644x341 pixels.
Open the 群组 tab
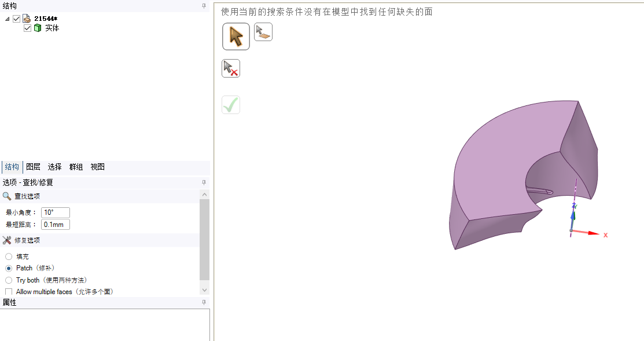[x=76, y=167]
